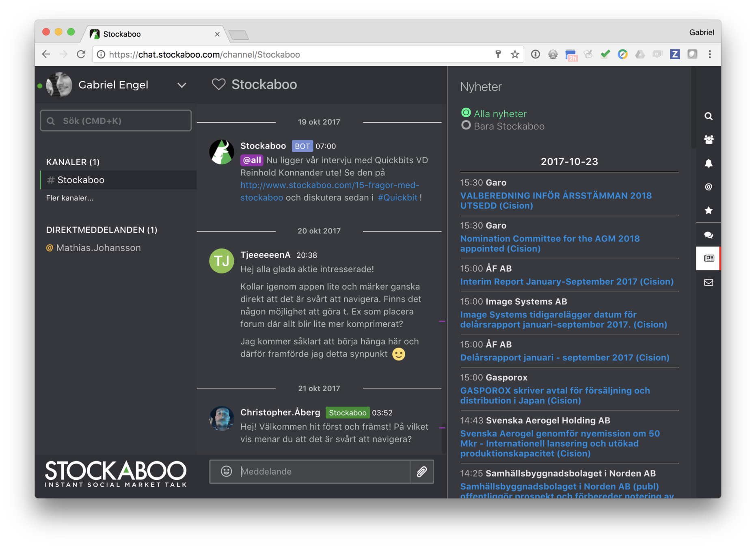The width and height of the screenshot is (756, 548).
Task: Open Delårsrapport januari - september 2017 news
Action: (565, 358)
